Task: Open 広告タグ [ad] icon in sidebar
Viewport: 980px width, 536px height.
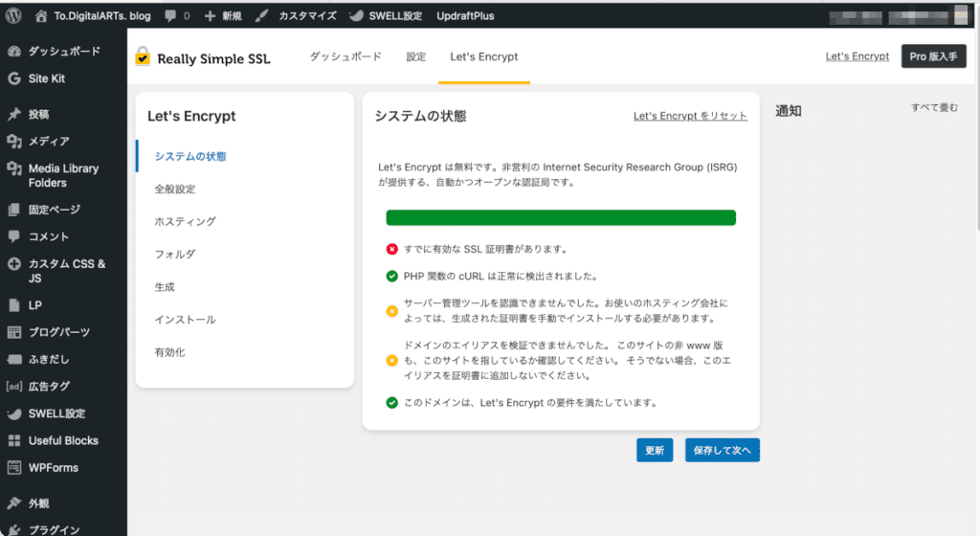Action: click(13, 386)
